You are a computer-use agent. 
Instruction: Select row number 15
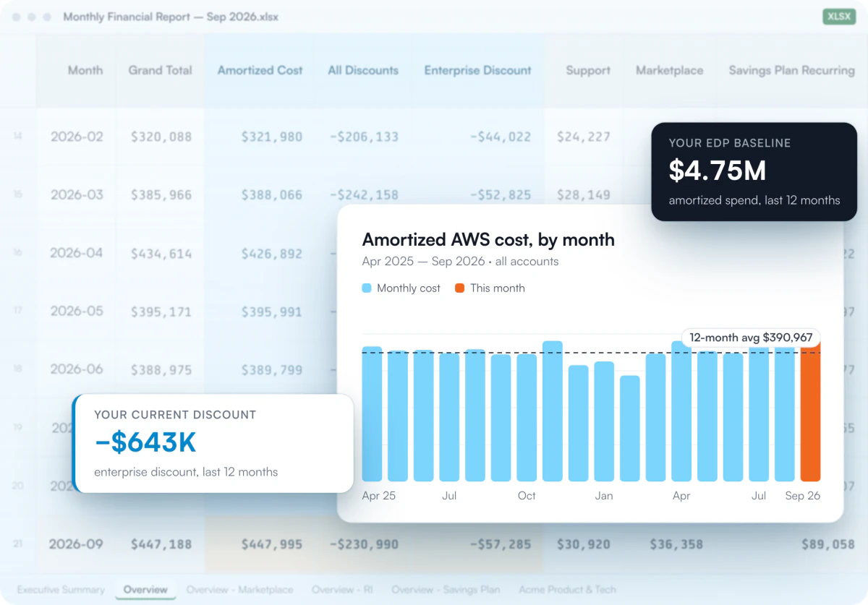pyautogui.click(x=18, y=194)
